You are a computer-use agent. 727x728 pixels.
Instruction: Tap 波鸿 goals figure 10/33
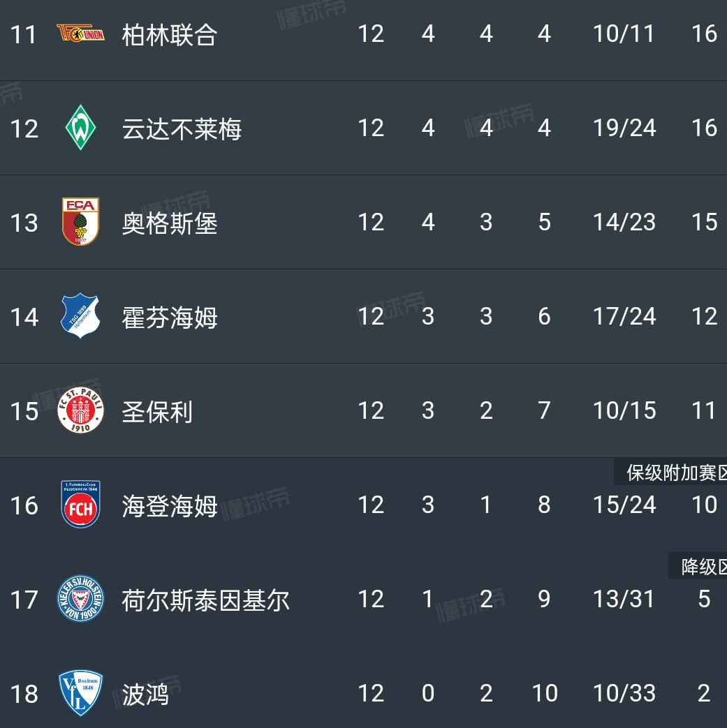[624, 693]
